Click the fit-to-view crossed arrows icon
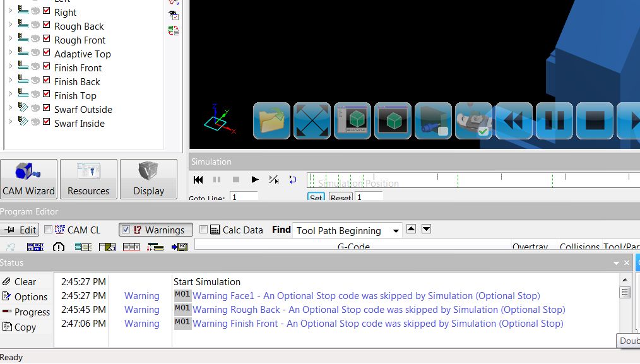Viewport: 640px width, 364px height. (x=312, y=120)
